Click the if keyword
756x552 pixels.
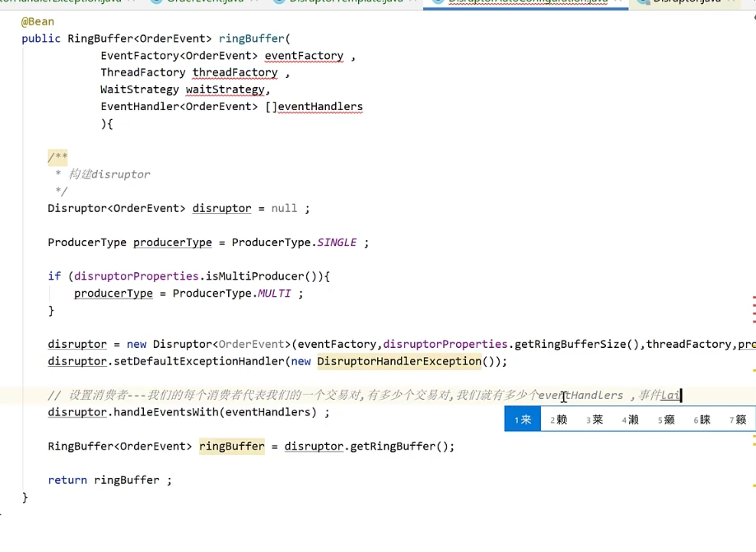(54, 277)
